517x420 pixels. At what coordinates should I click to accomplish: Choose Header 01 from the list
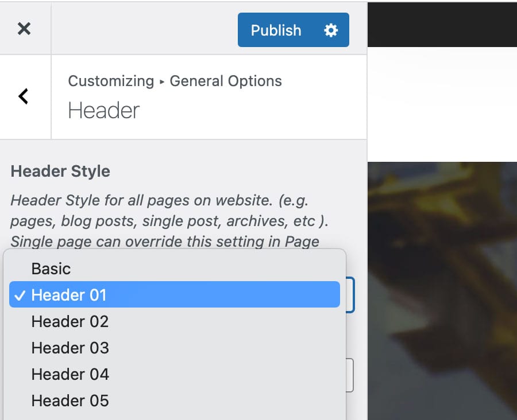(69, 295)
